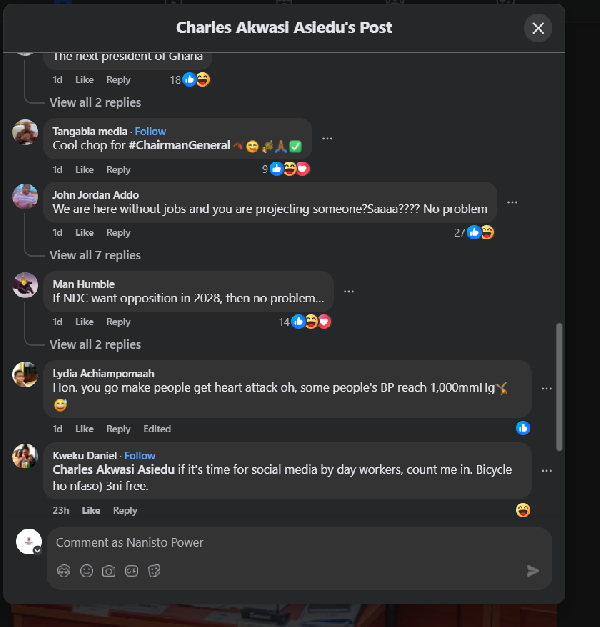Switch commenting profile via avatar dropdown arrow
This screenshot has height=627, width=600.
(x=37, y=550)
